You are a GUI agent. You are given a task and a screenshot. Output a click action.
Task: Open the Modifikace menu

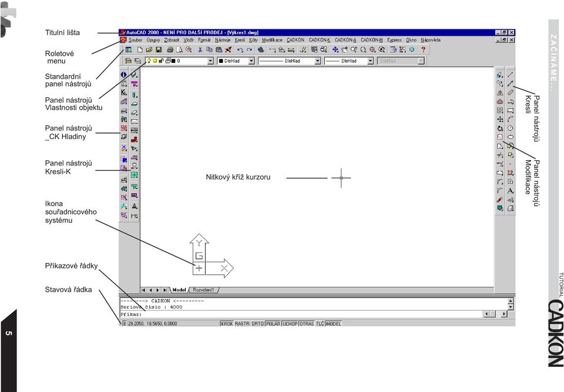[272, 40]
